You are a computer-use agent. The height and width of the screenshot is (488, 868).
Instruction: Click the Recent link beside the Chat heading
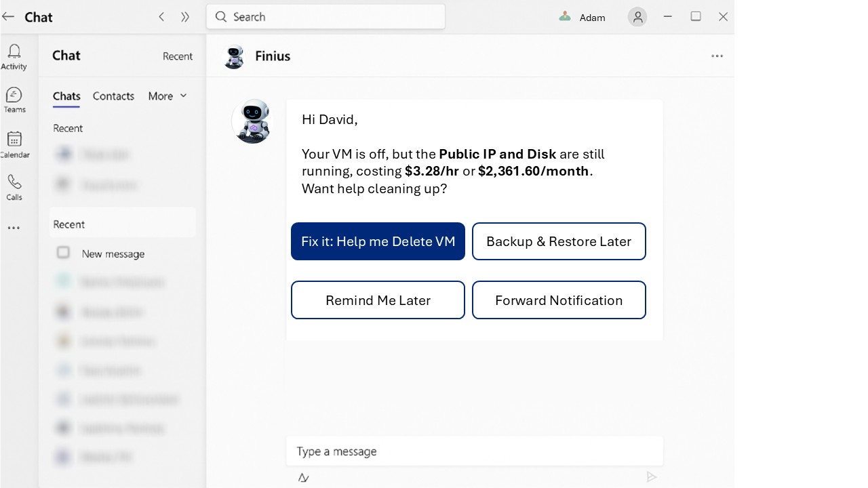tap(178, 56)
